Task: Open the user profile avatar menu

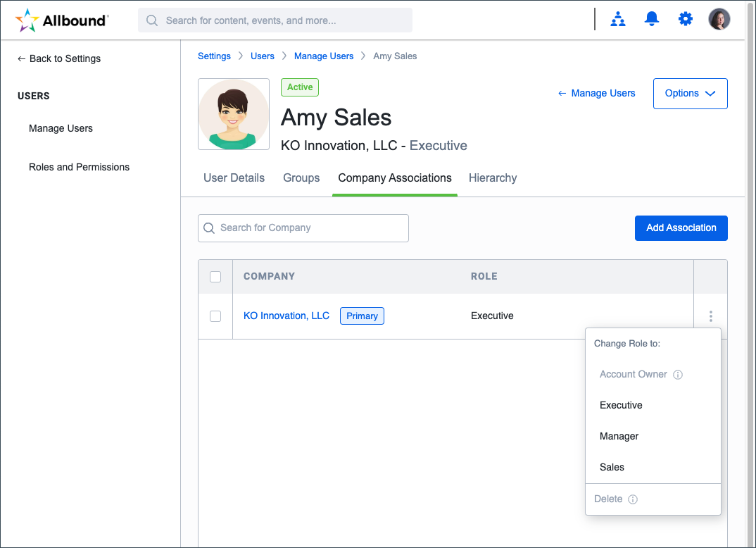Action: (719, 19)
